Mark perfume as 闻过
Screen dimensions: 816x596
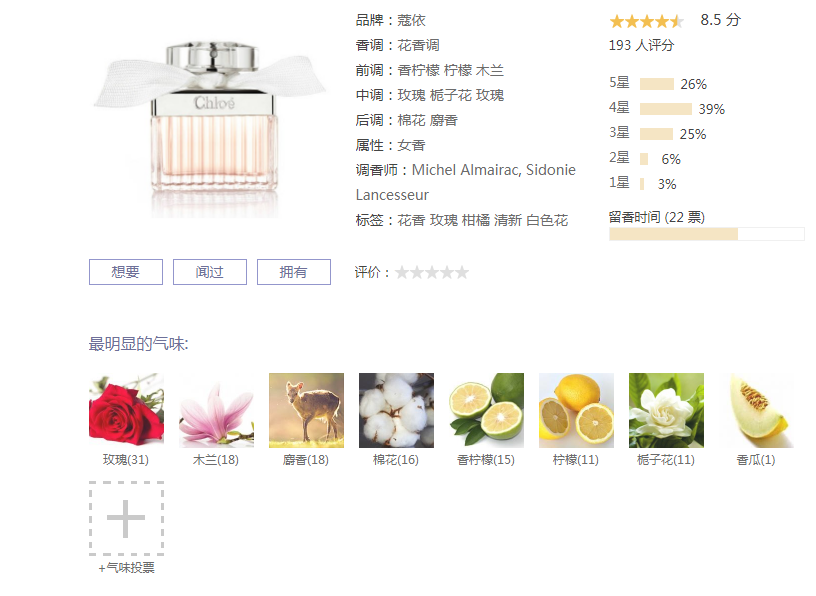point(210,272)
